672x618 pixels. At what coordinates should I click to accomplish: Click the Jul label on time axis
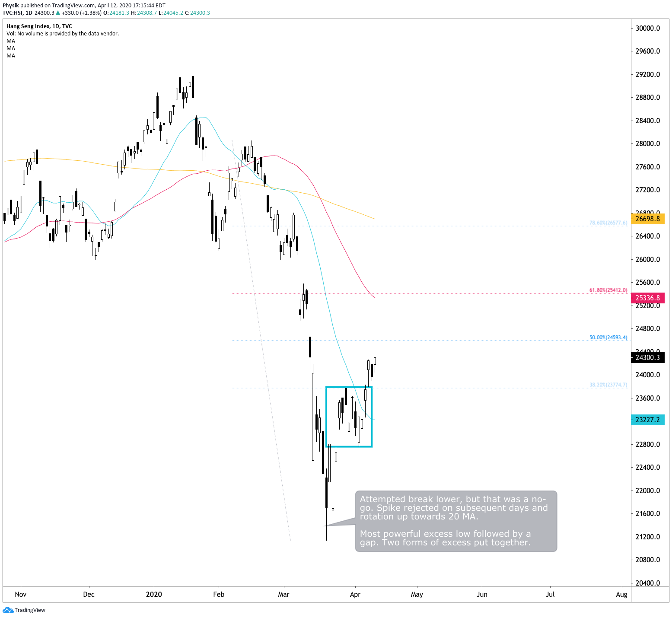click(x=550, y=595)
